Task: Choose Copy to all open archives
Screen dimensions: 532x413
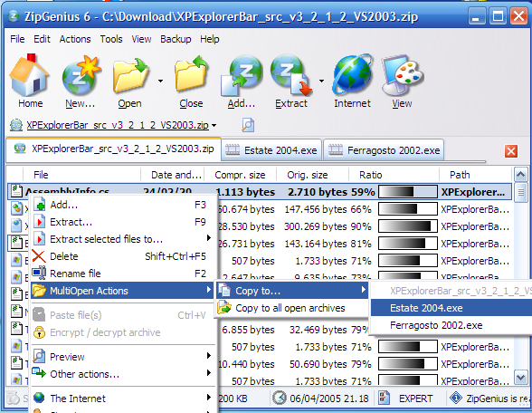Action: point(291,308)
